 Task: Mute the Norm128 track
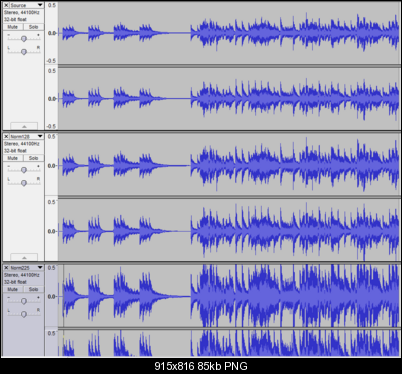coord(13,158)
